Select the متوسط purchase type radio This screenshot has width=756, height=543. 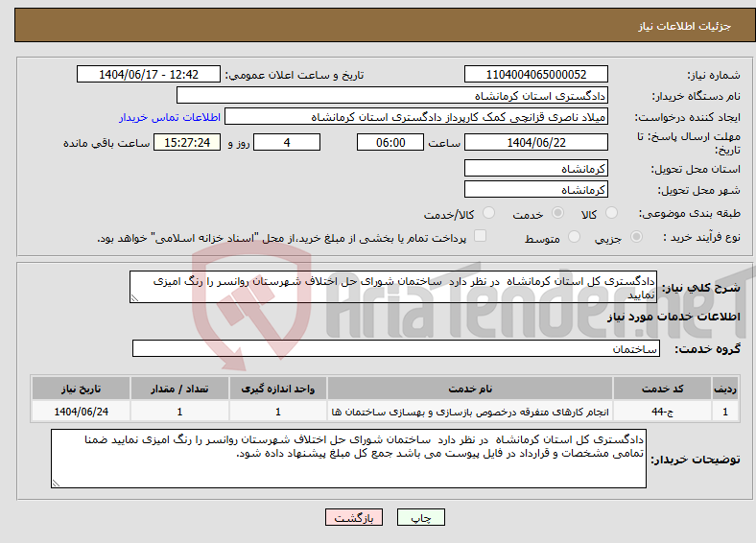[574, 237]
